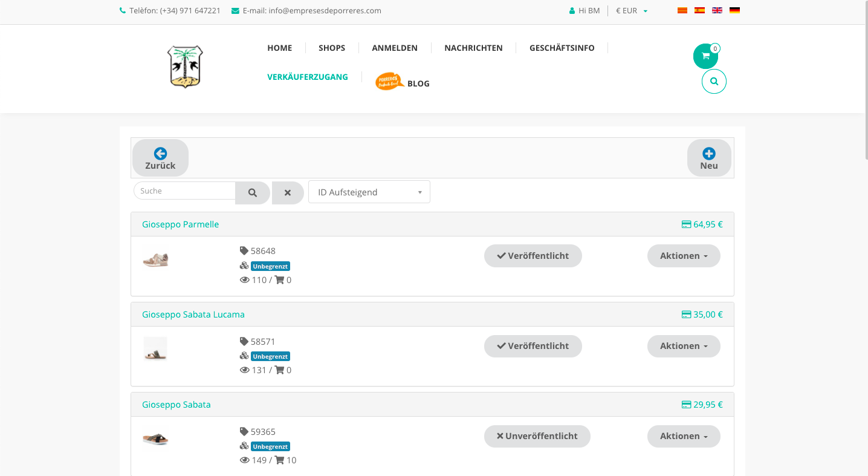Switch language to German flag
Image resolution: width=868 pixels, height=476 pixels.
pos(735,10)
